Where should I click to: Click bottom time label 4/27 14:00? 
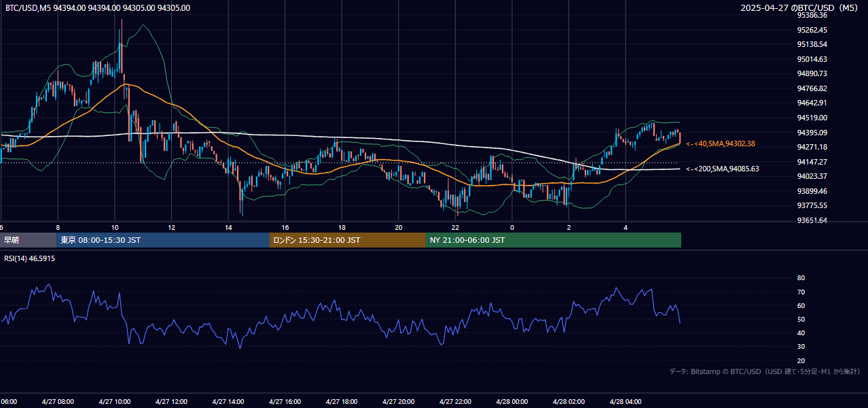pyautogui.click(x=228, y=401)
